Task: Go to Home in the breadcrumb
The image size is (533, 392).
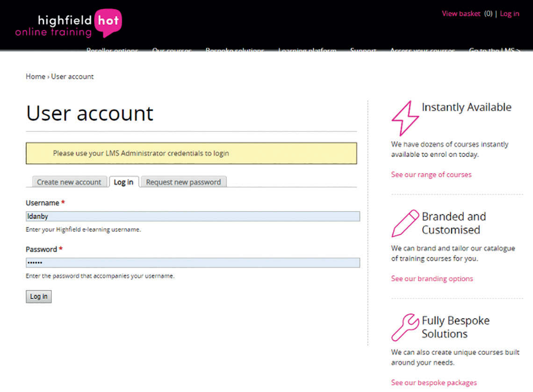Action: click(35, 77)
